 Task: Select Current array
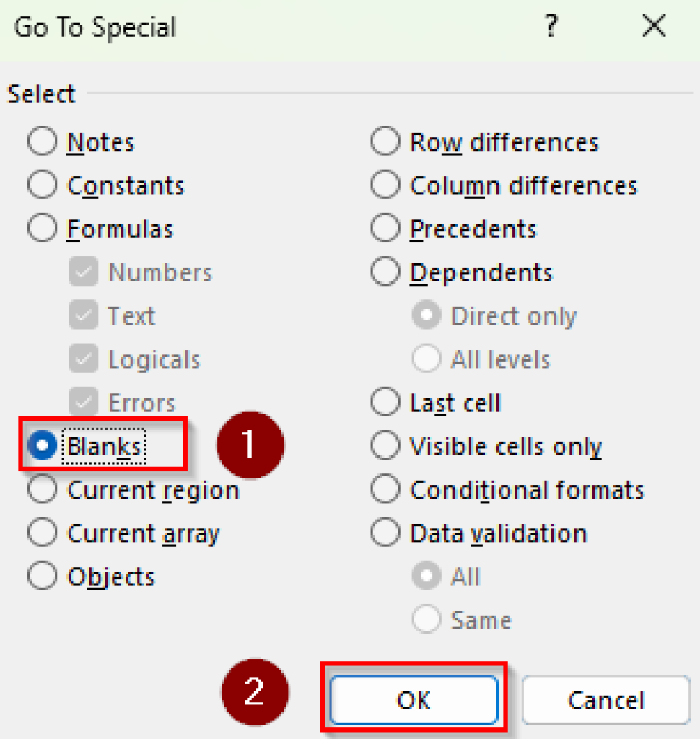(x=42, y=533)
